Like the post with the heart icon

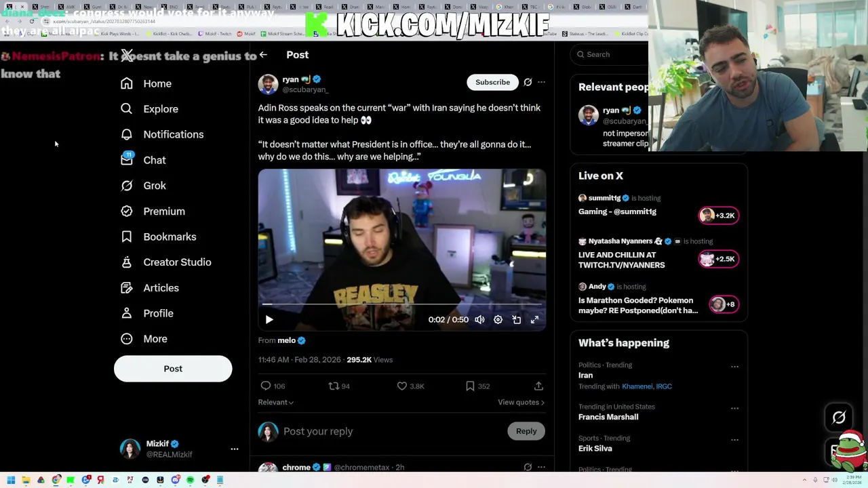click(x=402, y=386)
